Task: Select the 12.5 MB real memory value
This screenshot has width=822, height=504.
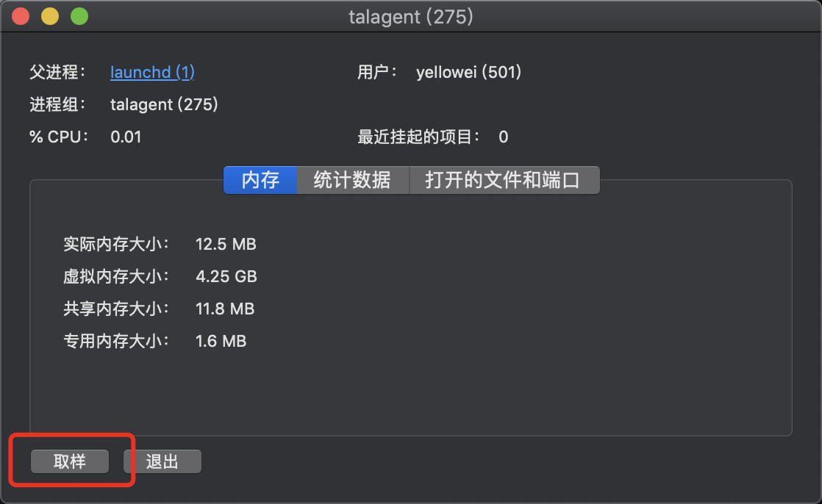Action: [x=226, y=244]
